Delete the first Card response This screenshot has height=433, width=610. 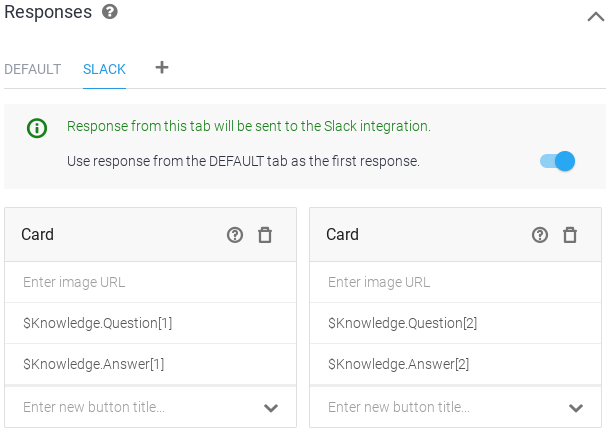click(265, 235)
